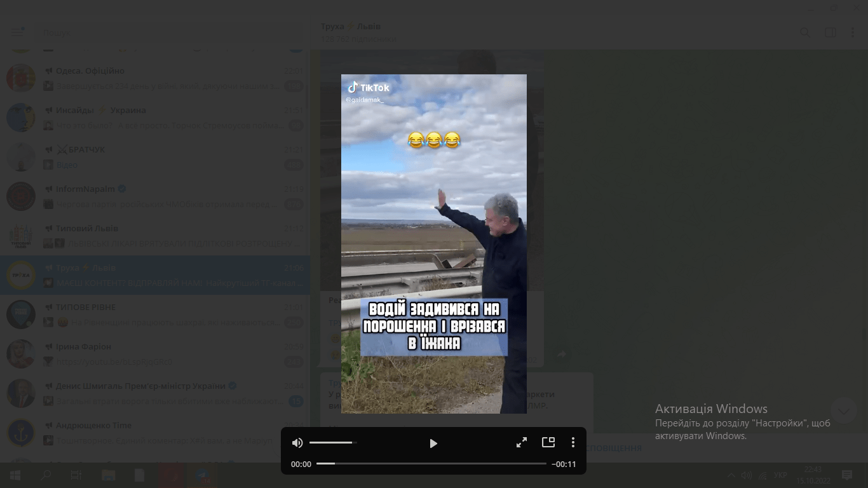868x488 pixels.
Task: Click the УКР keyboard language indicator
Action: pos(782,475)
